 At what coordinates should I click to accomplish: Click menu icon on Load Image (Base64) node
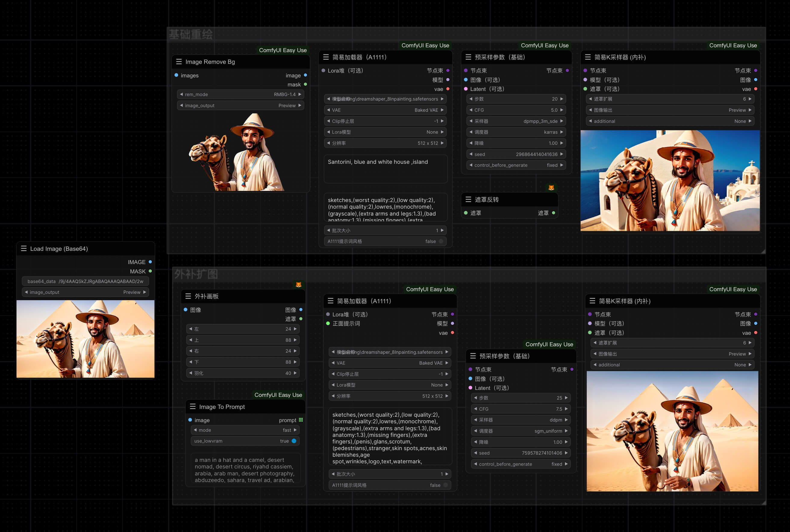[24, 249]
